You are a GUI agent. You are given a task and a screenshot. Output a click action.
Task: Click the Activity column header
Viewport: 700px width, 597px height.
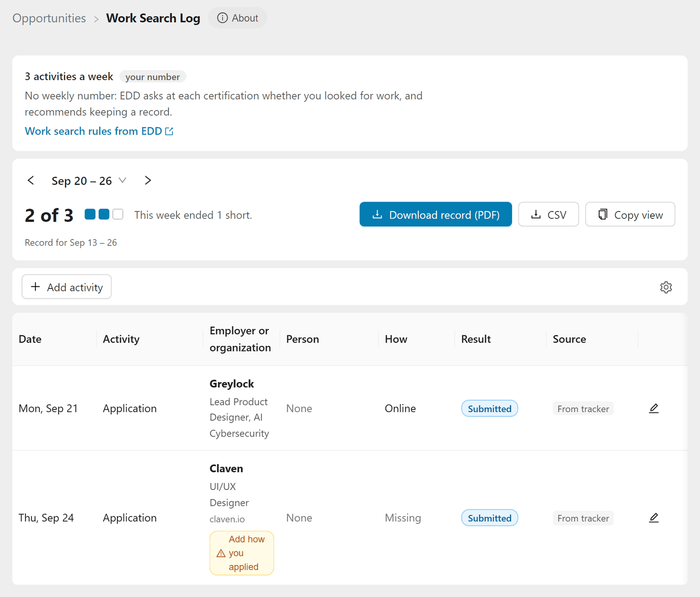(x=121, y=339)
